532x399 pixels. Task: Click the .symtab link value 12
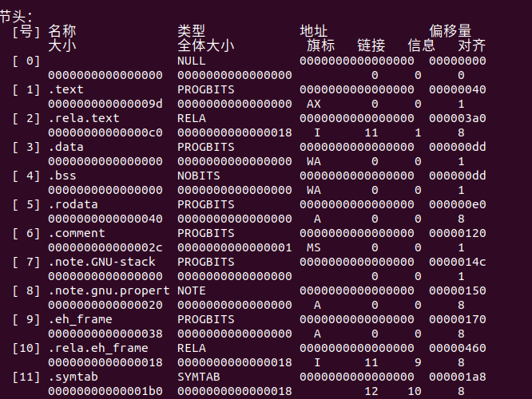point(371,391)
